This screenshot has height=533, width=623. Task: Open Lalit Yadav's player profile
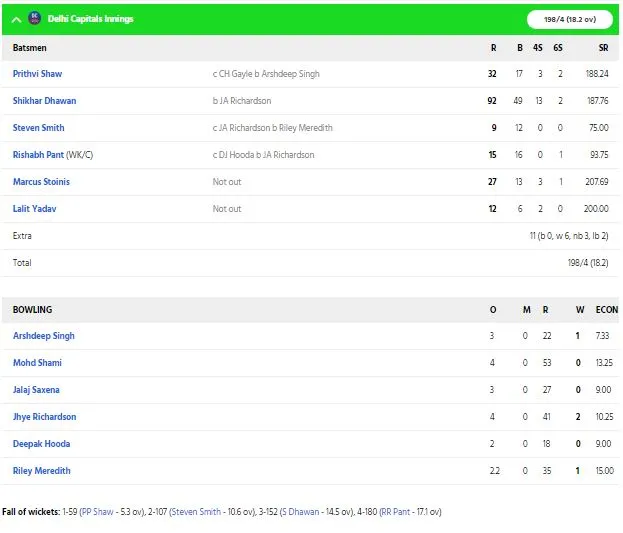coord(35,209)
